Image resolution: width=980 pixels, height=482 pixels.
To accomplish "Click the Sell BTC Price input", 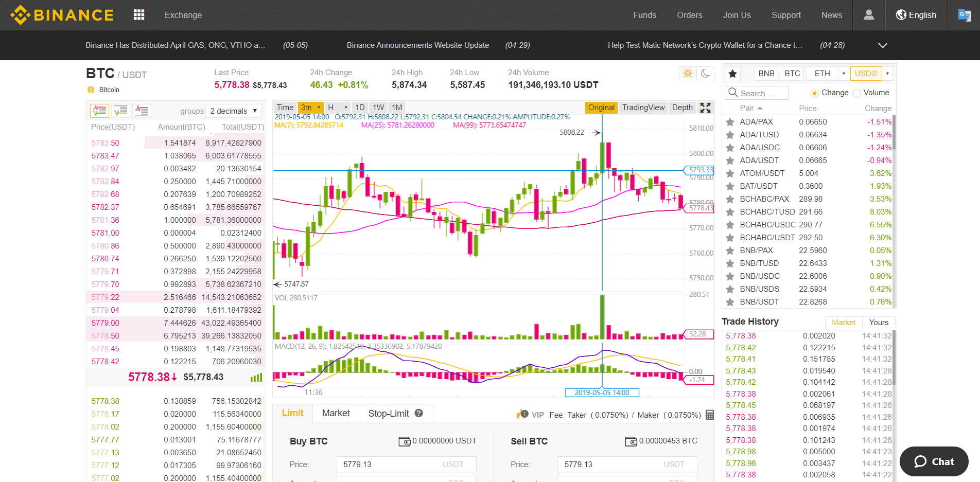I will (627, 464).
